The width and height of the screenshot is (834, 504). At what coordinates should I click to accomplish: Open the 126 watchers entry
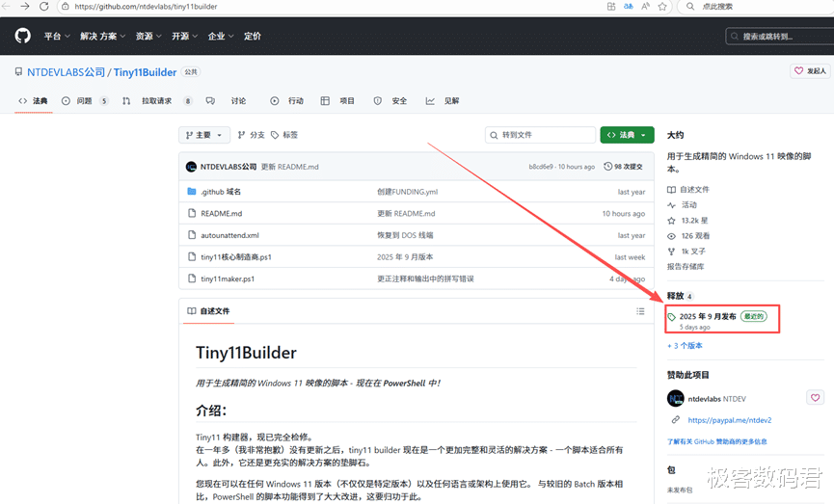pos(688,235)
